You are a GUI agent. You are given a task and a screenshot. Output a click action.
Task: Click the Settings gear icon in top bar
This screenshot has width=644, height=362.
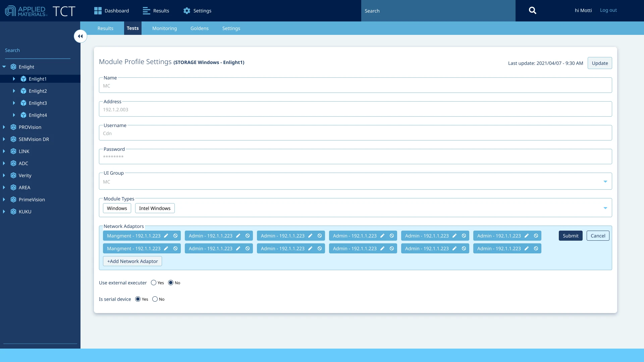pyautogui.click(x=187, y=11)
